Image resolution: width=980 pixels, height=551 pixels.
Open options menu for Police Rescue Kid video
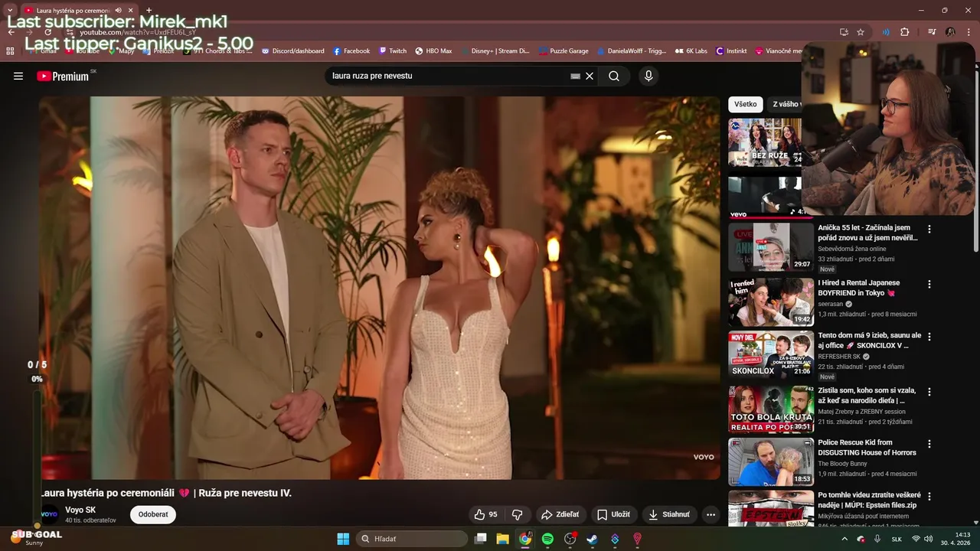pyautogui.click(x=929, y=444)
